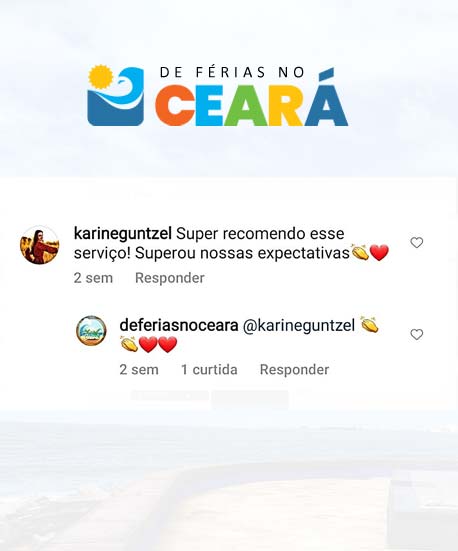Click Responder under the deferiasnoceara reply
458x551 pixels.
[295, 370]
